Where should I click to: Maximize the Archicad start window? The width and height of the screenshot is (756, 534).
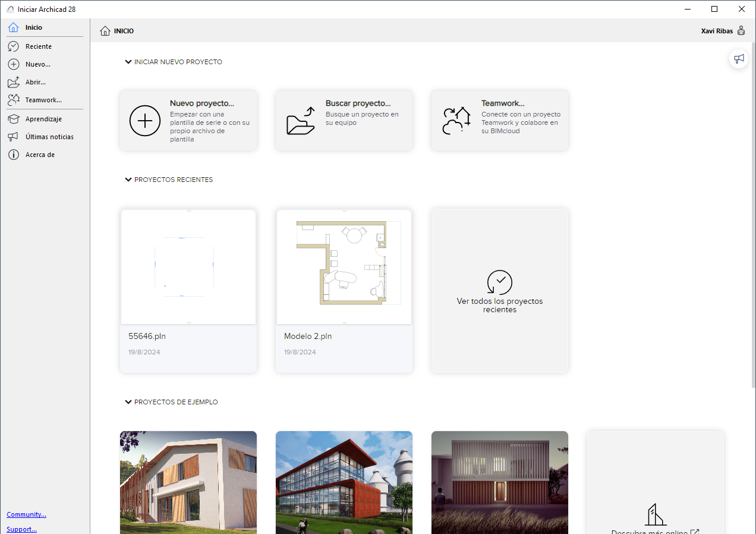pyautogui.click(x=714, y=9)
